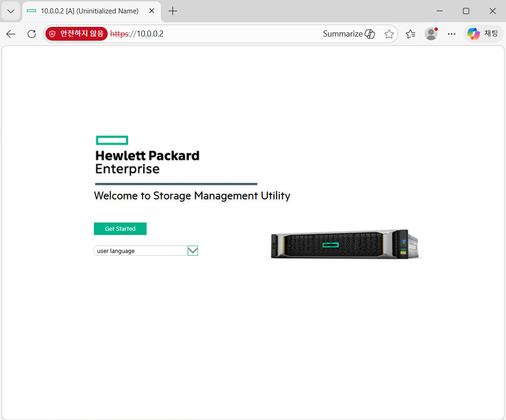
Task: Minimize the browser window
Action: pos(439,11)
